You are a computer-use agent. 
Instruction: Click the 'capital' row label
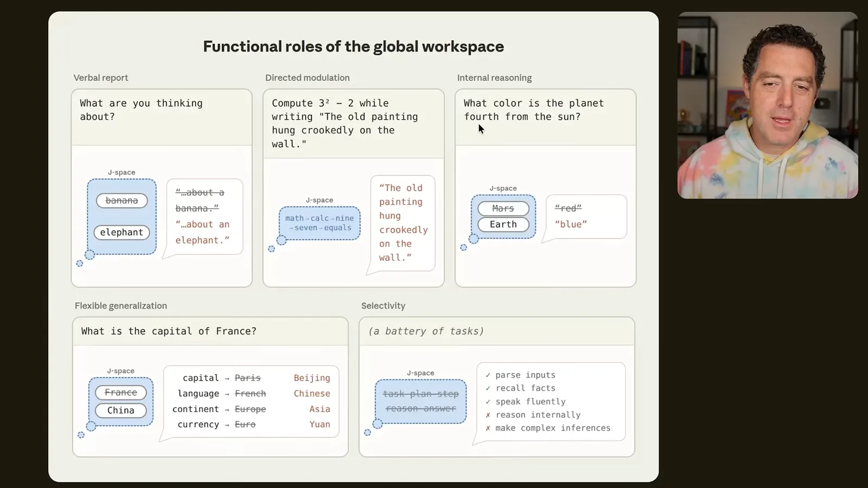201,378
